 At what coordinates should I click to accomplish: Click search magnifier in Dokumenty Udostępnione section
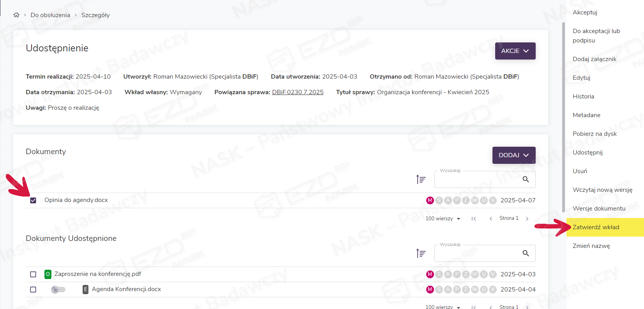526,253
